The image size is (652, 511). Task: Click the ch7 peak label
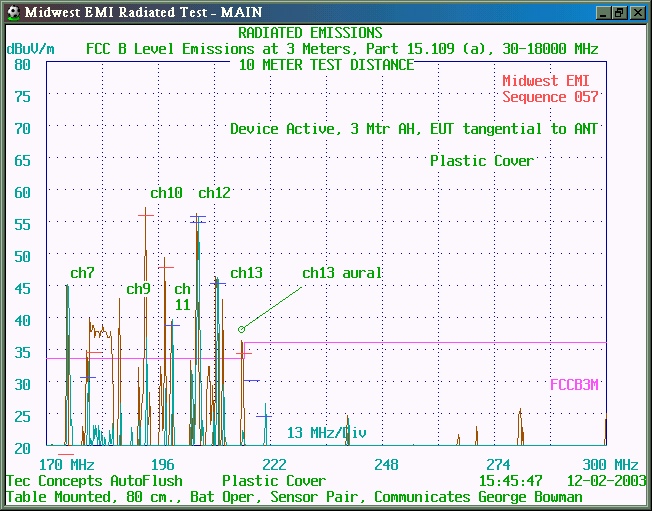pos(82,273)
